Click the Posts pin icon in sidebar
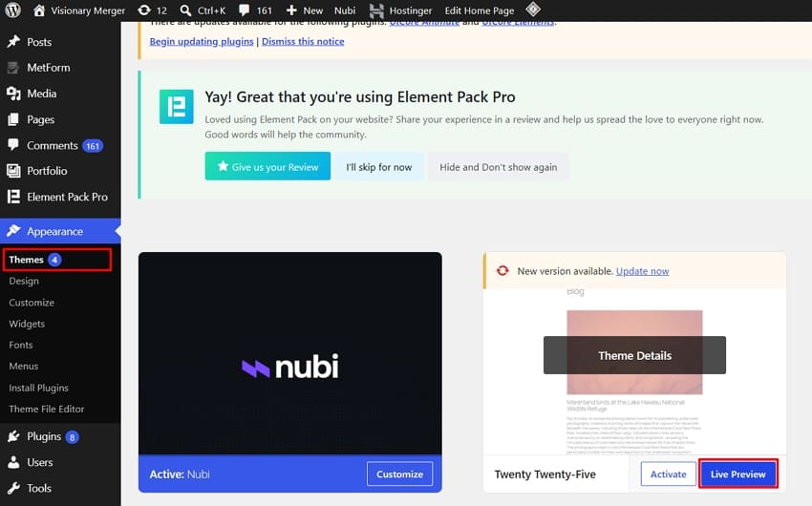The image size is (812, 506). point(13,41)
